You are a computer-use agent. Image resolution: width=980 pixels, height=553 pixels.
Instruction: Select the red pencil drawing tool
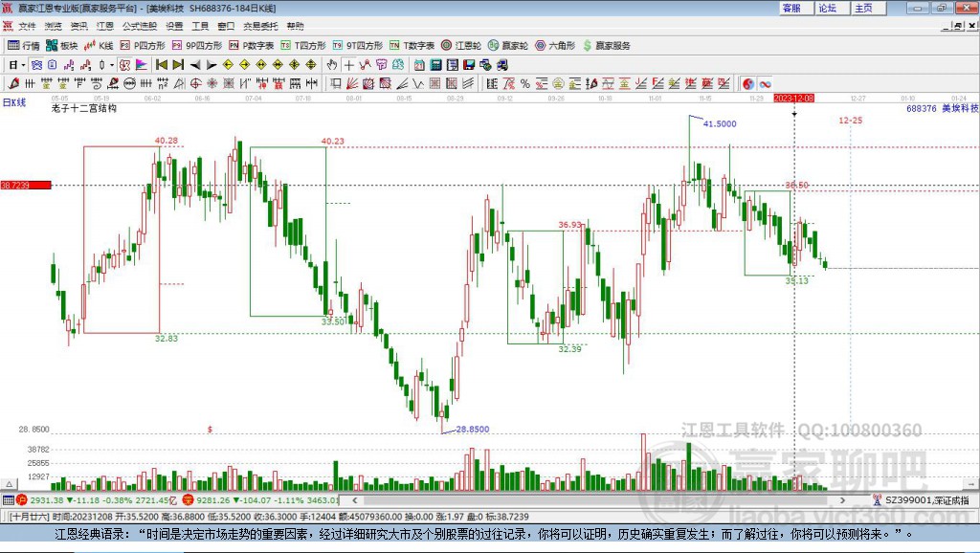[x=13, y=83]
